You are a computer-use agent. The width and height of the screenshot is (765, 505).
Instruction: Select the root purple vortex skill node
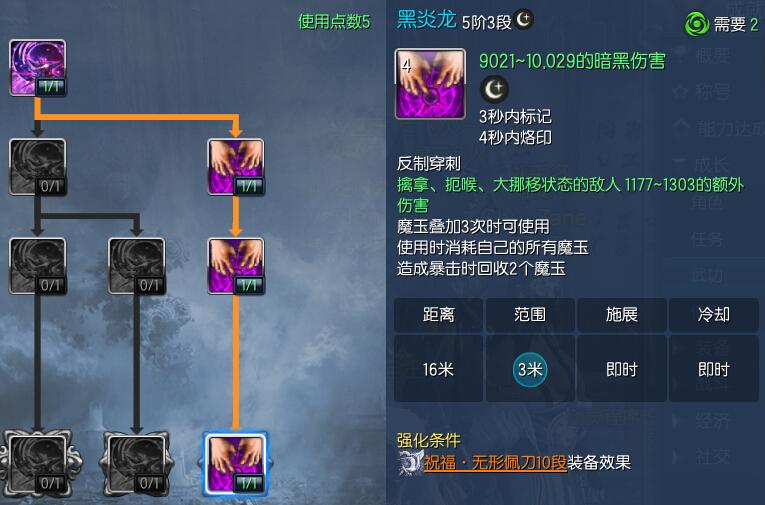[38, 68]
